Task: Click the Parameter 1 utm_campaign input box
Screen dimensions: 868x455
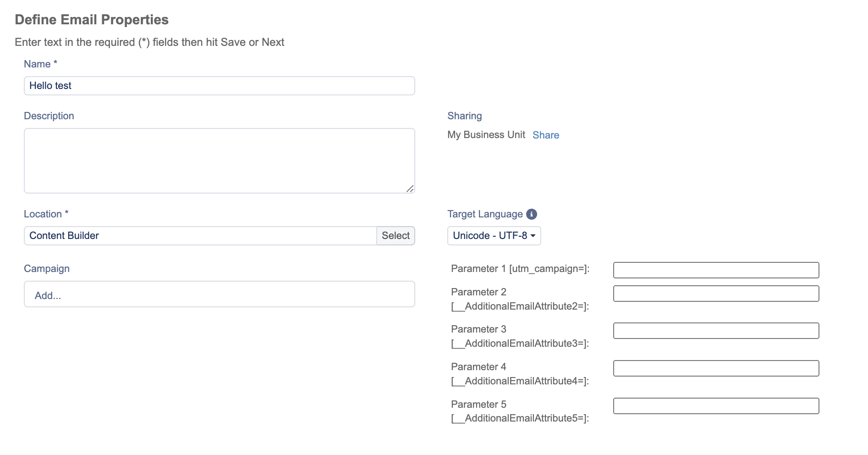Action: (716, 270)
